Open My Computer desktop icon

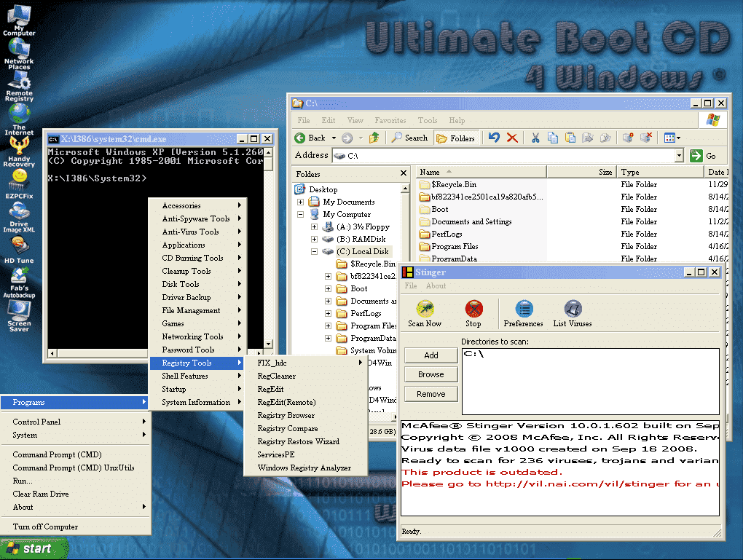(x=19, y=20)
